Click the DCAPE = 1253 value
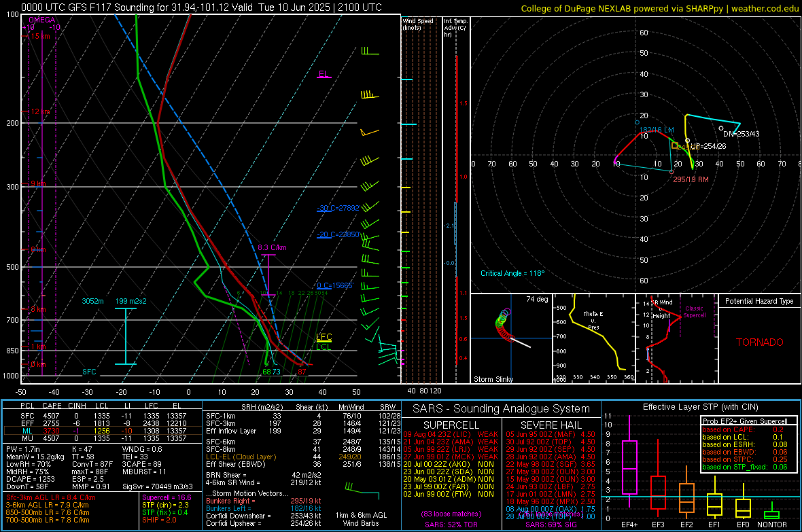The width and height of the screenshot is (802, 532). pos(30,479)
